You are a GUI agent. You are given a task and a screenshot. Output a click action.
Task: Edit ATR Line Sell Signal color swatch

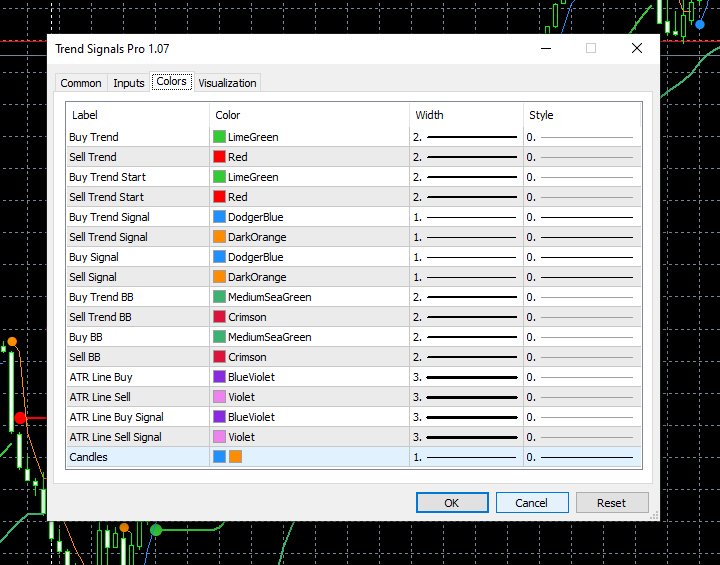(219, 436)
